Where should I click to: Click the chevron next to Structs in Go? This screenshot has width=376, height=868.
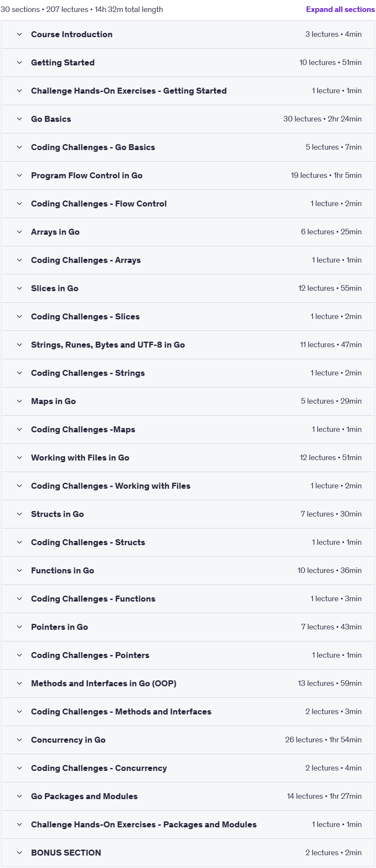[x=19, y=514]
